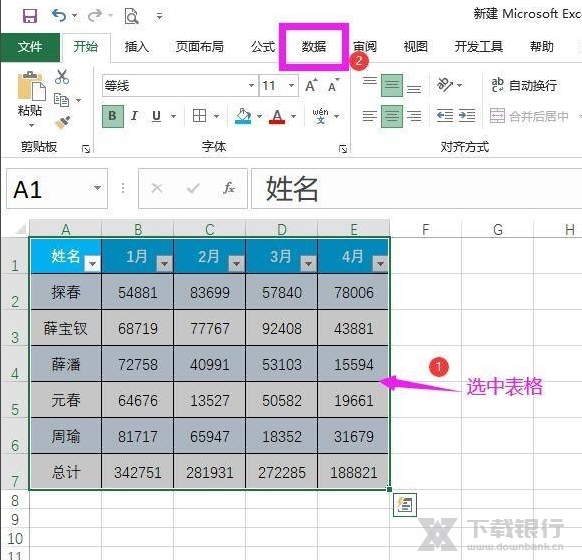Select row 8 header
The height and width of the screenshot is (560, 582).
(15, 500)
